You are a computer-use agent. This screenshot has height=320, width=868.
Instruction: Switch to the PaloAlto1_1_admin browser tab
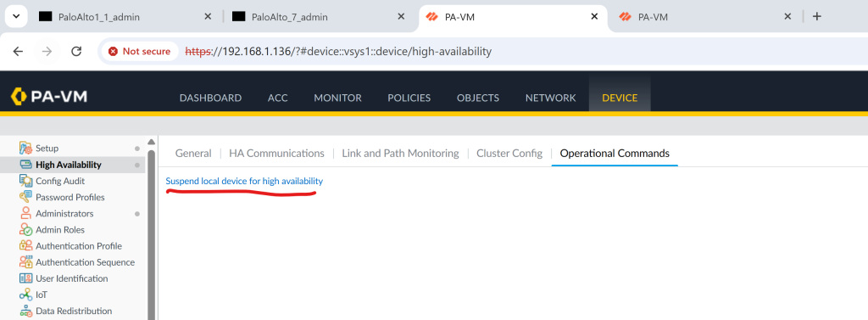point(125,17)
